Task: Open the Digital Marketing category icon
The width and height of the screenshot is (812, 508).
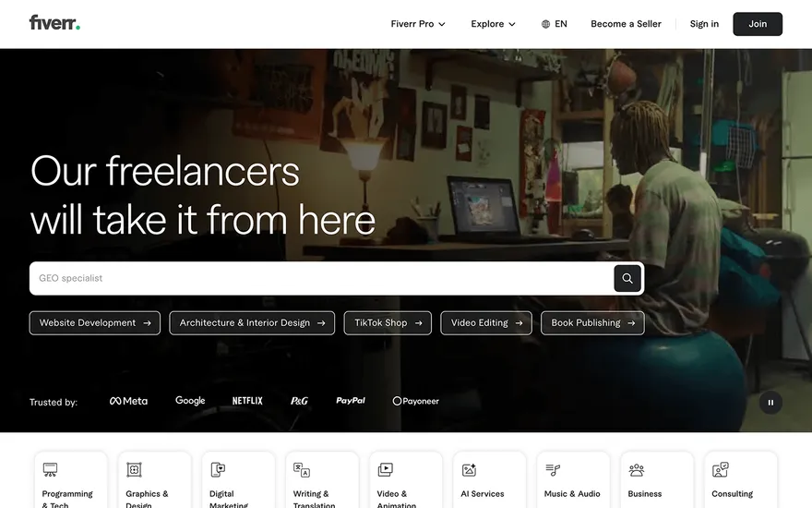Action: click(218, 469)
